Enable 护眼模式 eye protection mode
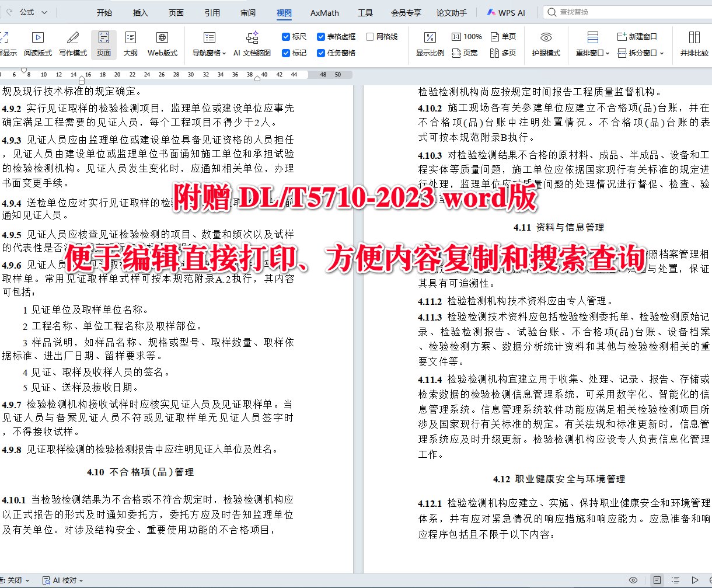This screenshot has width=712, height=588. pos(545,44)
